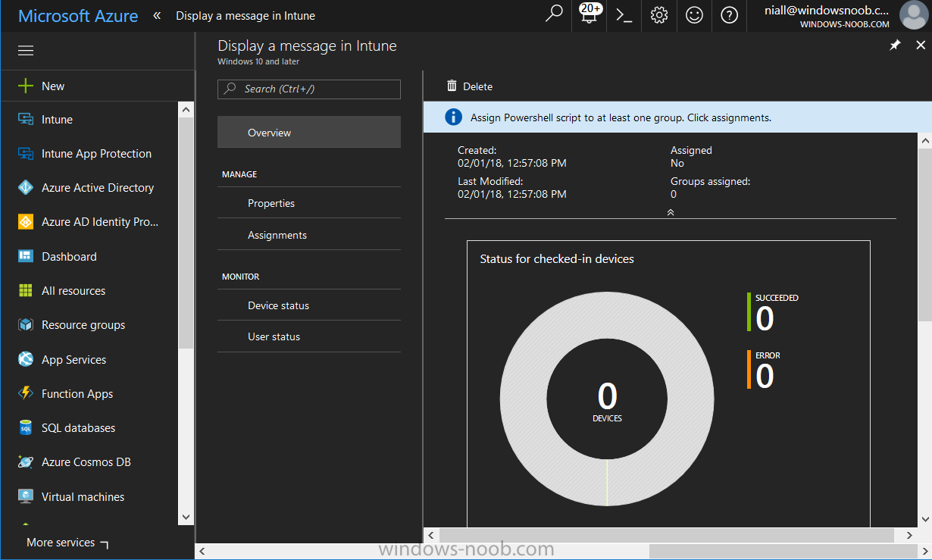
Task: Click the Groups assigned value 0
Action: pos(674,194)
